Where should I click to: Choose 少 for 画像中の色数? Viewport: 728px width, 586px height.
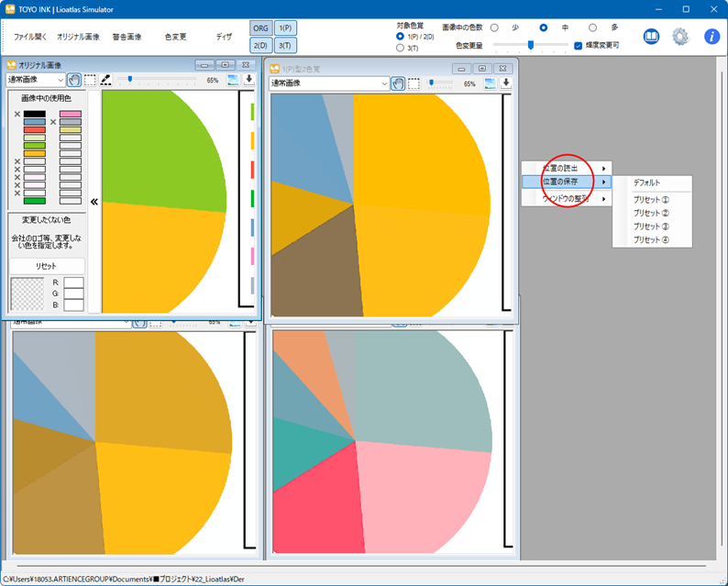click(x=494, y=28)
